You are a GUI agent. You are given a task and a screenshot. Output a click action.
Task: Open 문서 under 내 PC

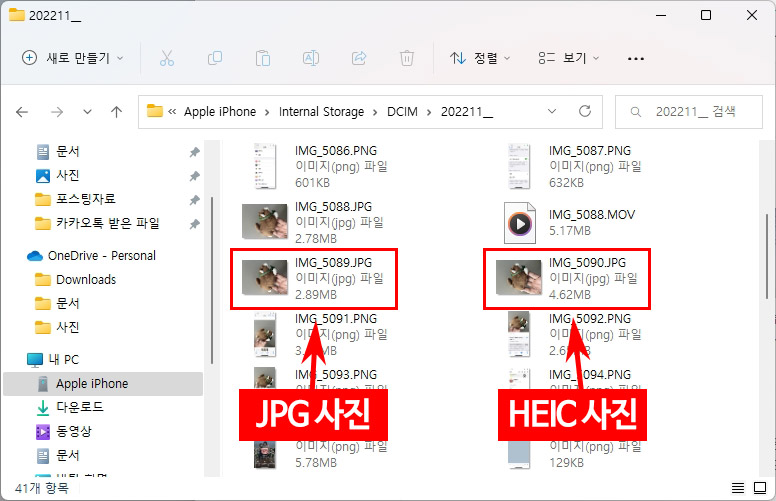tap(67, 455)
